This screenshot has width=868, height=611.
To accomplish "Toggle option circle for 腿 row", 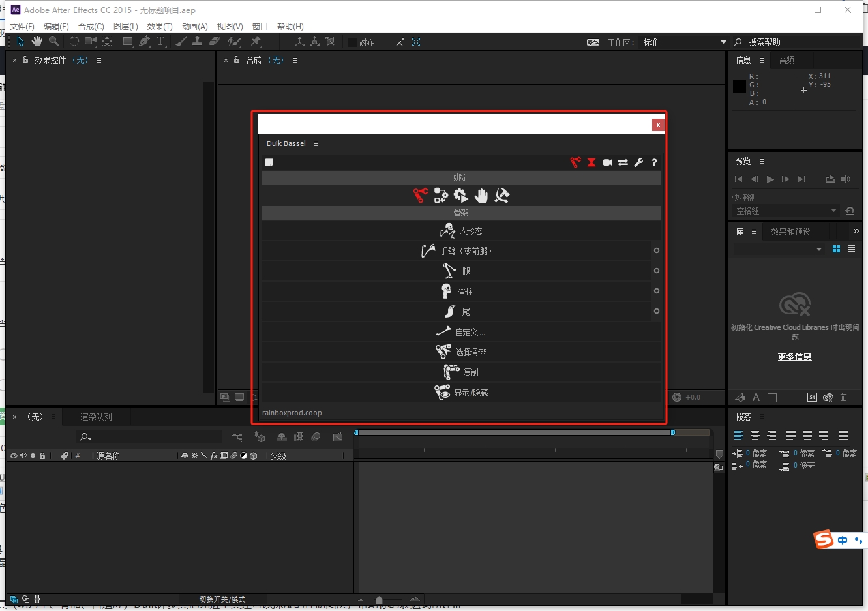I will pyautogui.click(x=657, y=271).
